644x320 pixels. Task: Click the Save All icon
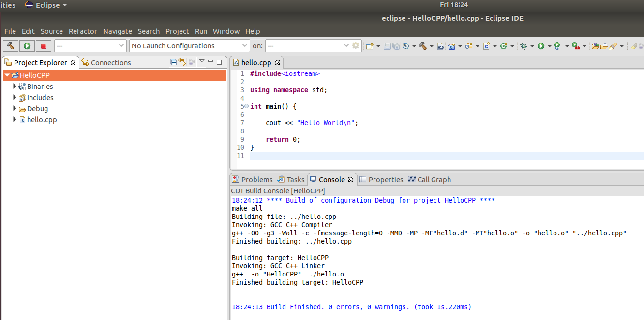click(396, 46)
